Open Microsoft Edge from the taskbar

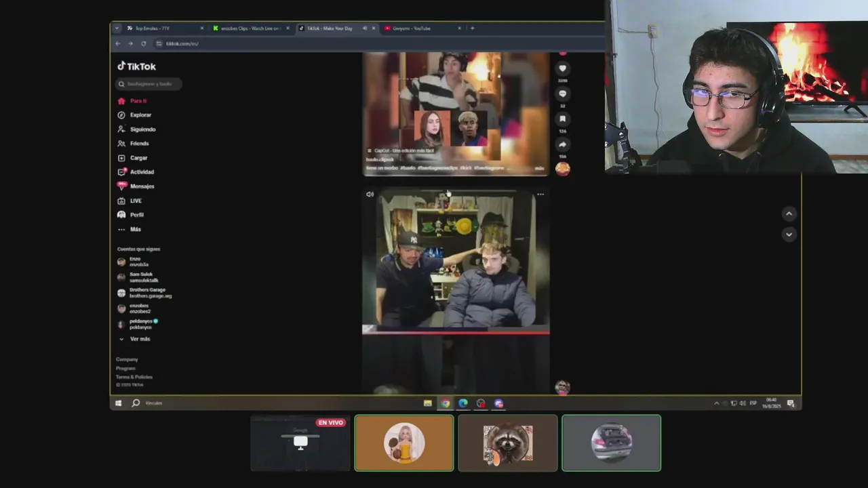[463, 403]
